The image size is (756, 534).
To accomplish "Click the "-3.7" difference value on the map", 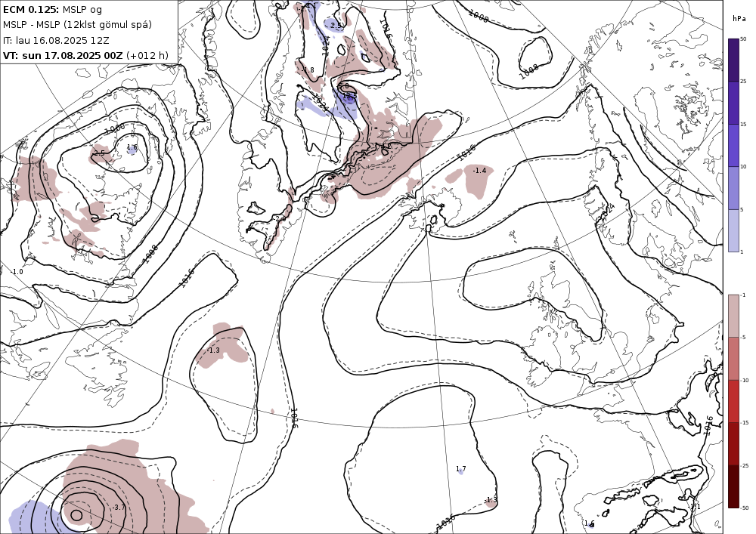I will click(118, 507).
